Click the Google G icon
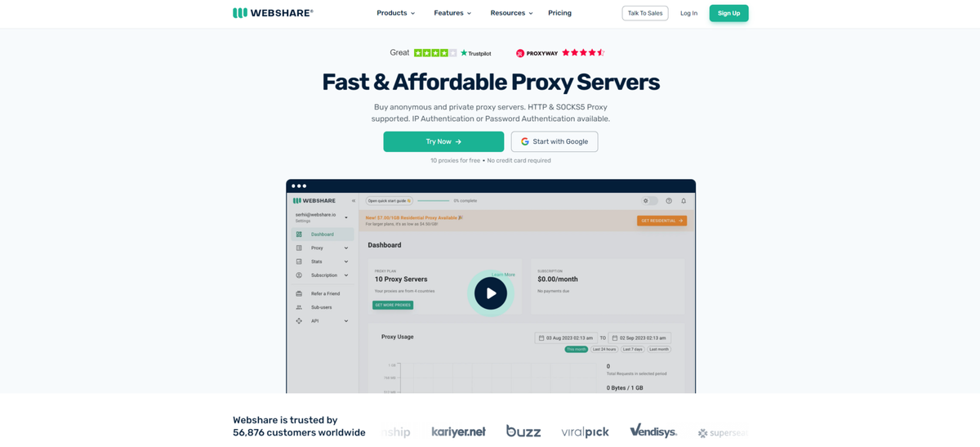The height and width of the screenshot is (447, 980). pyautogui.click(x=525, y=141)
